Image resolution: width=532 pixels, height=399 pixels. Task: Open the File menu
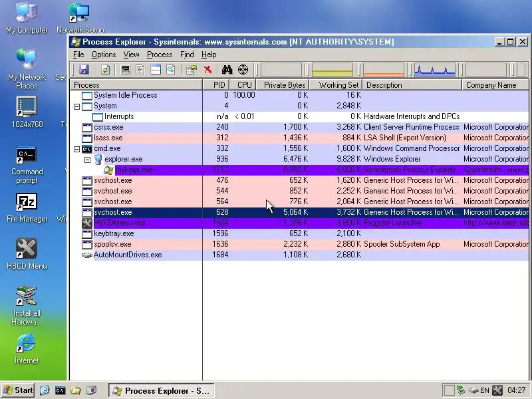point(78,55)
